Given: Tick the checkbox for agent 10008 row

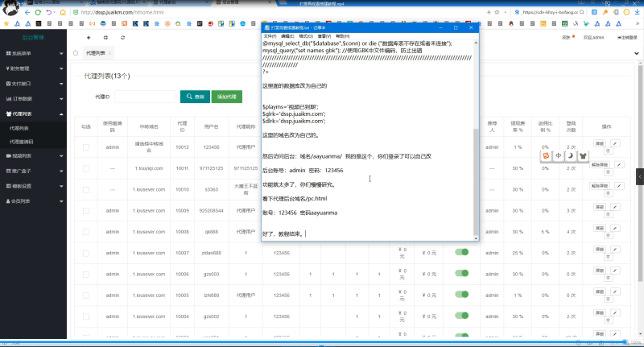Looking at the screenshot, I should (86, 232).
